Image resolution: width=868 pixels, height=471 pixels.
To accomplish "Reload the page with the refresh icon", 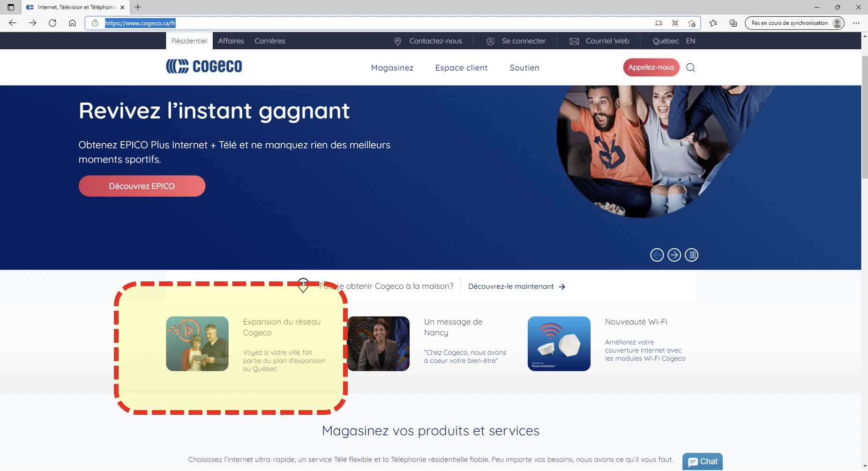I will (52, 23).
